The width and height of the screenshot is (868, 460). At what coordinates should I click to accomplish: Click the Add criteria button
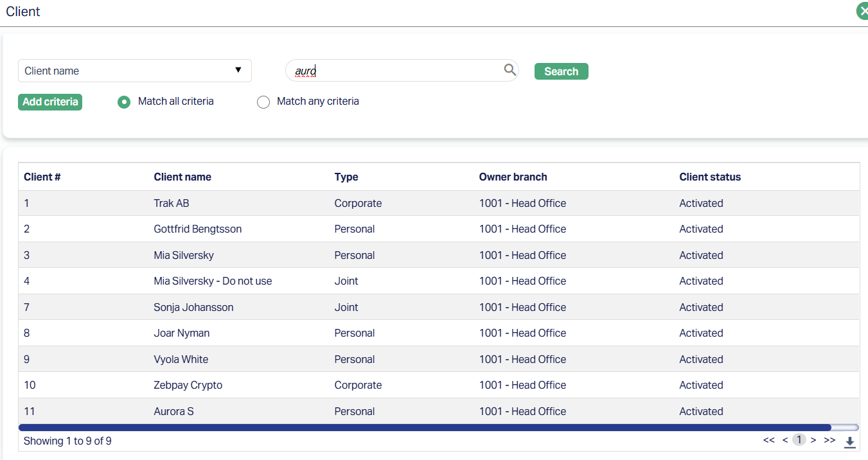point(50,102)
